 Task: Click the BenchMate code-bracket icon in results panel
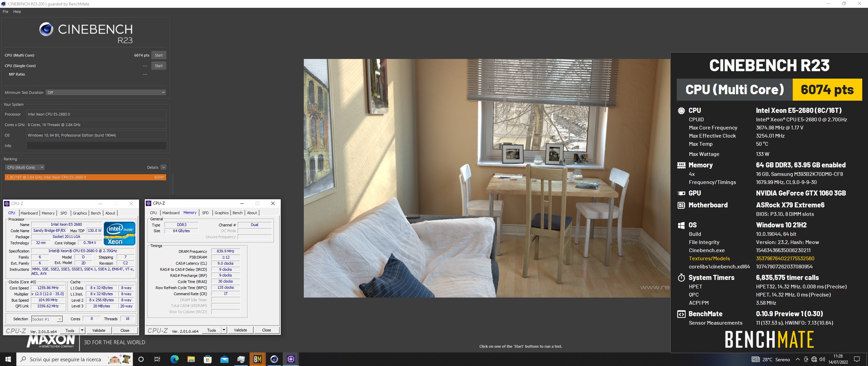[681, 314]
